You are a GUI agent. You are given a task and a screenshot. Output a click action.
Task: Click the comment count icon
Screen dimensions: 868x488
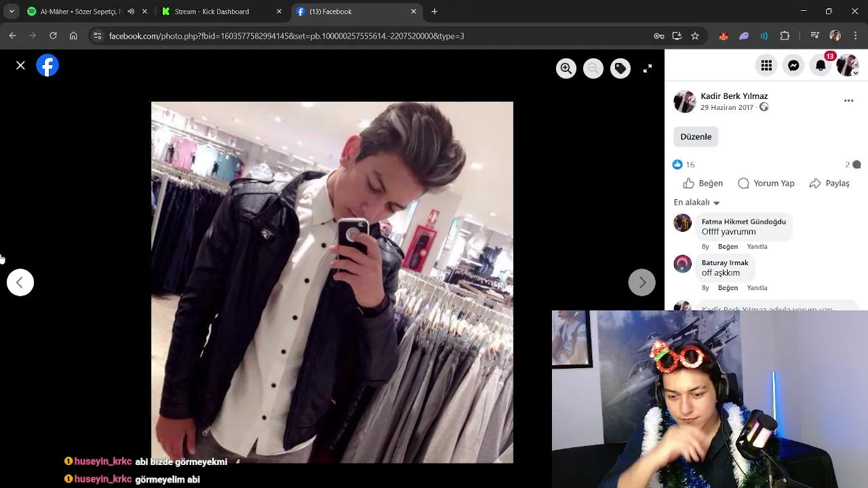pyautogui.click(x=856, y=165)
